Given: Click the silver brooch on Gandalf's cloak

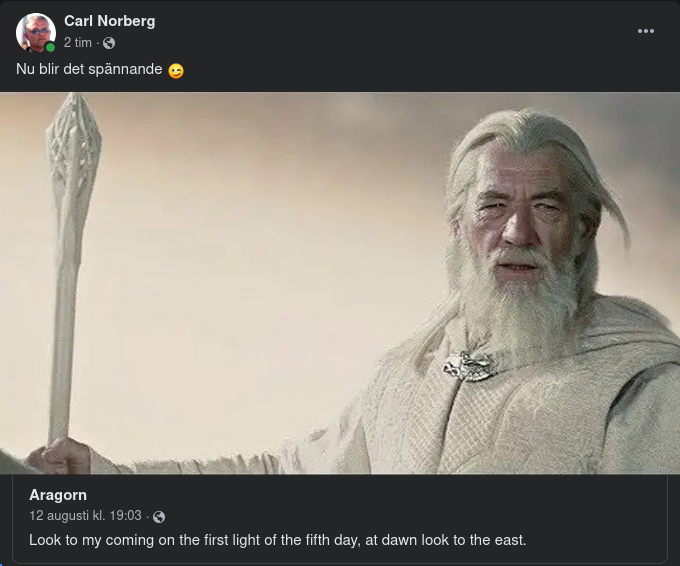Looking at the screenshot, I should tap(467, 366).
